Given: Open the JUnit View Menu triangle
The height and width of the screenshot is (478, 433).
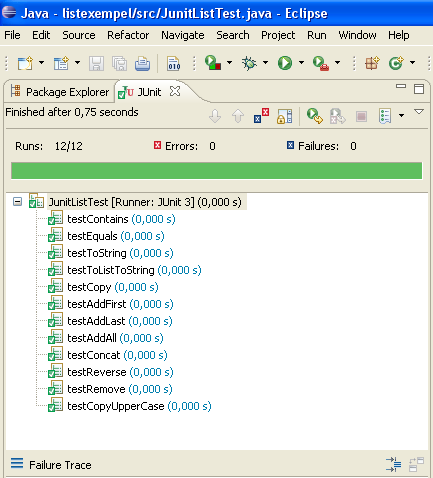Looking at the screenshot, I should point(419,112).
